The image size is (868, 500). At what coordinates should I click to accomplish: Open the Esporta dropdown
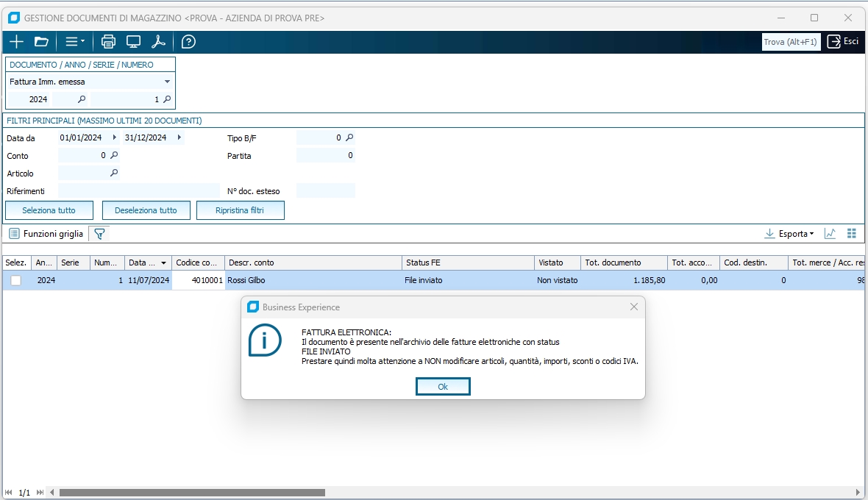coord(789,234)
